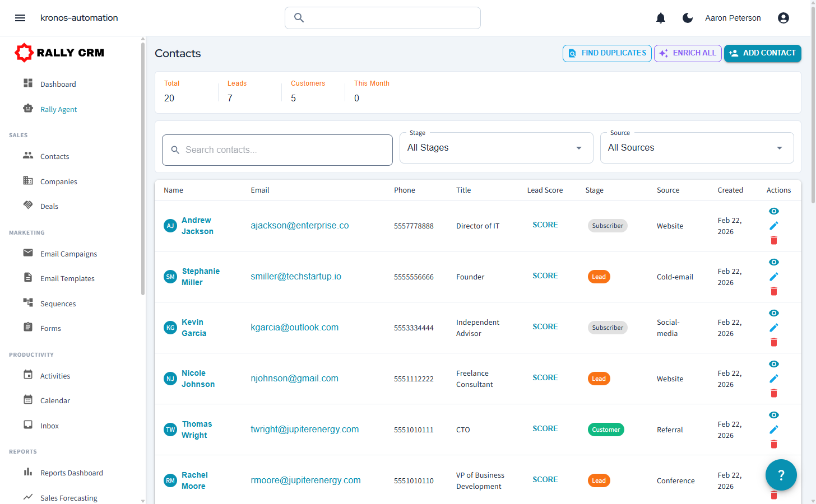Click the ADD CONTACT button
Screen dimensions: 816x504
pos(762,53)
